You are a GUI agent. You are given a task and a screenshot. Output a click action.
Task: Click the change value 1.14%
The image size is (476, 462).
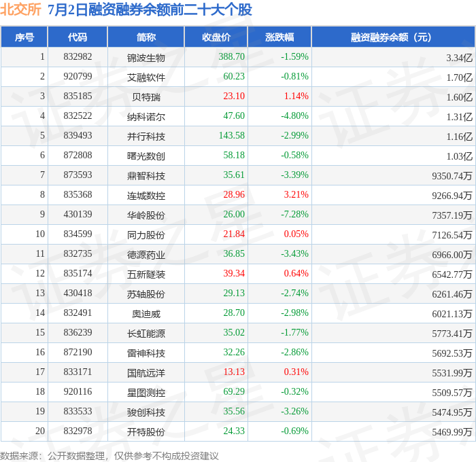click(296, 96)
